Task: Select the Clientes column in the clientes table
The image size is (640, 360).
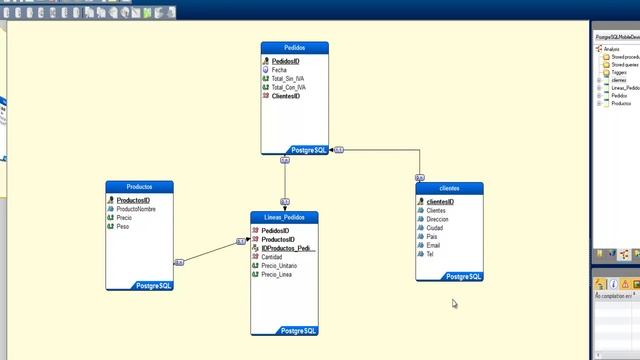Action: pyautogui.click(x=436, y=211)
